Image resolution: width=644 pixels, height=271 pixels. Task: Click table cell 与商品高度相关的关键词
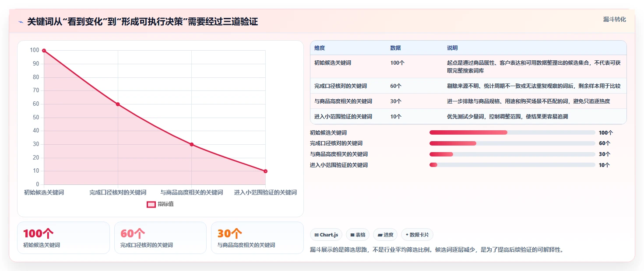343,101
